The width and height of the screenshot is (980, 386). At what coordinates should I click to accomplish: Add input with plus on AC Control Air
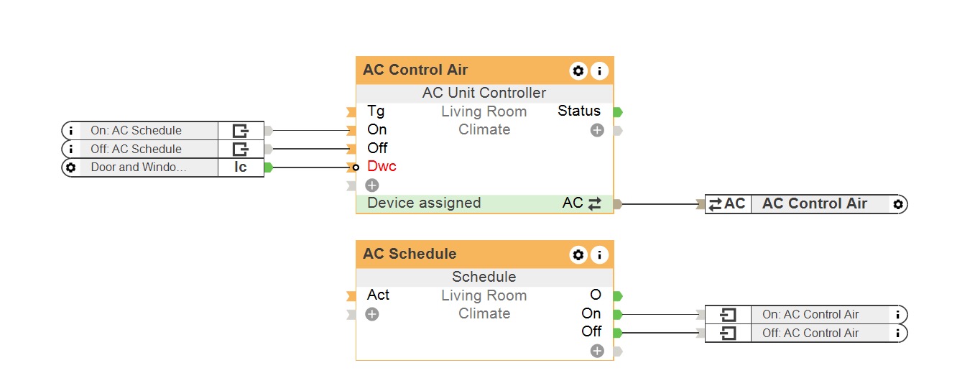(x=372, y=185)
